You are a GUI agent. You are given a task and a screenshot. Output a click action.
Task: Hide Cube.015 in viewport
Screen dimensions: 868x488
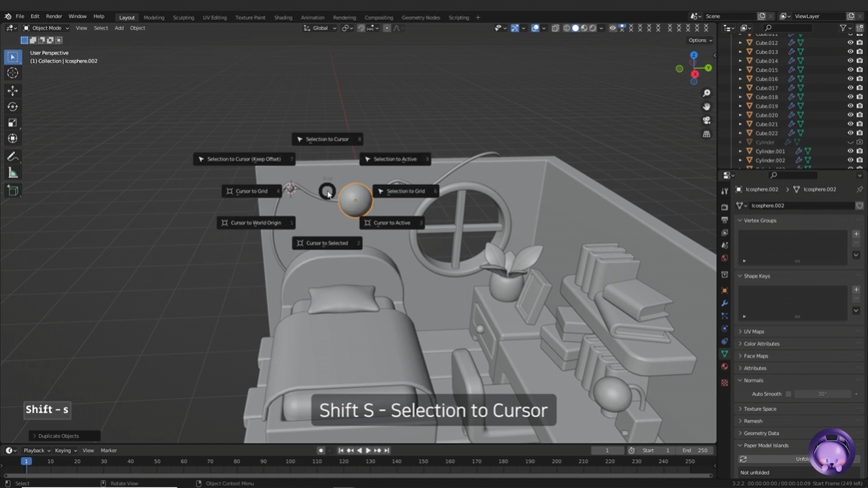click(x=850, y=69)
